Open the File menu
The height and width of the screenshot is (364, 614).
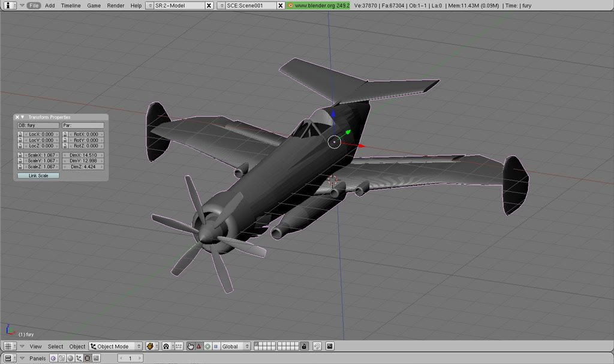[34, 5]
